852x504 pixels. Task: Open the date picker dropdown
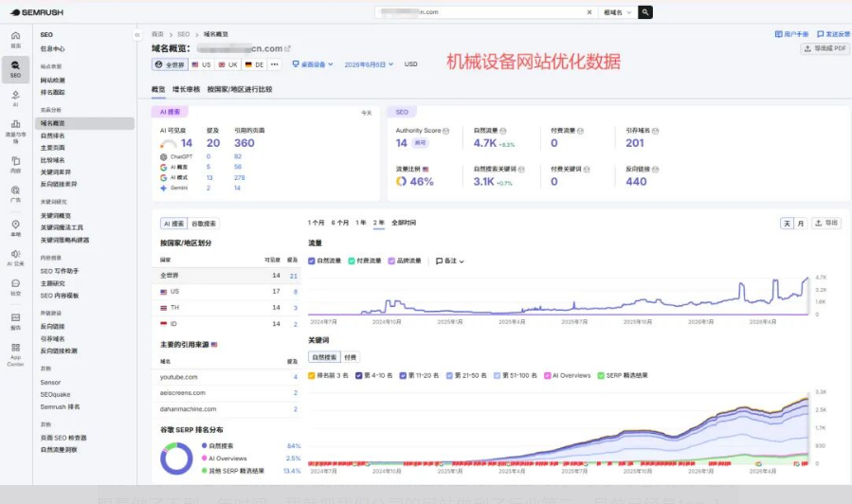tap(369, 64)
